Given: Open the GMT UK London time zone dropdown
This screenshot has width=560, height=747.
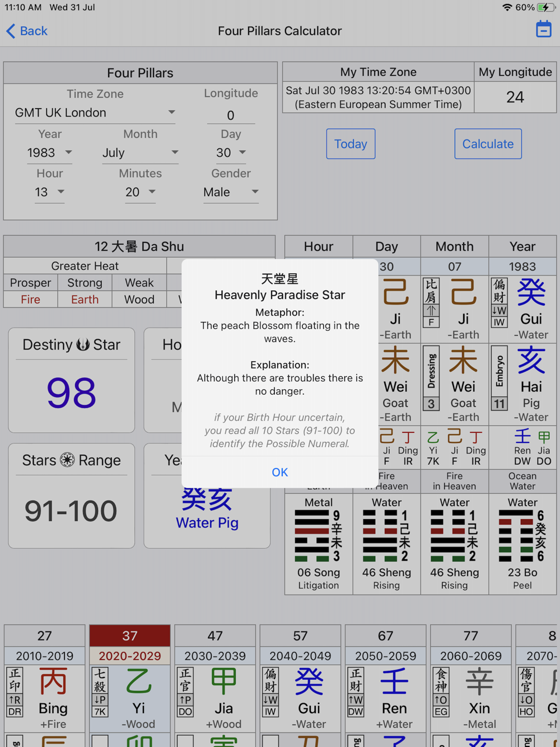Looking at the screenshot, I should pyautogui.click(x=95, y=113).
